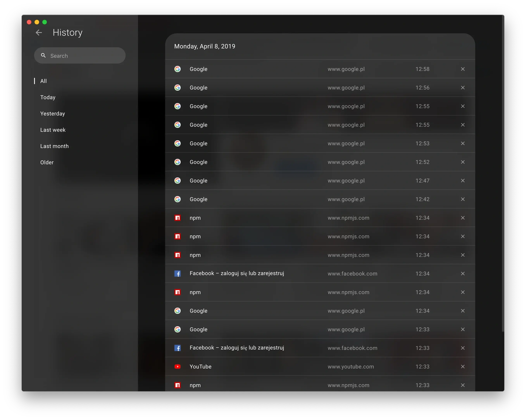Click the vertical scrollbar on the right edge
The image size is (526, 420).
pos(503,173)
